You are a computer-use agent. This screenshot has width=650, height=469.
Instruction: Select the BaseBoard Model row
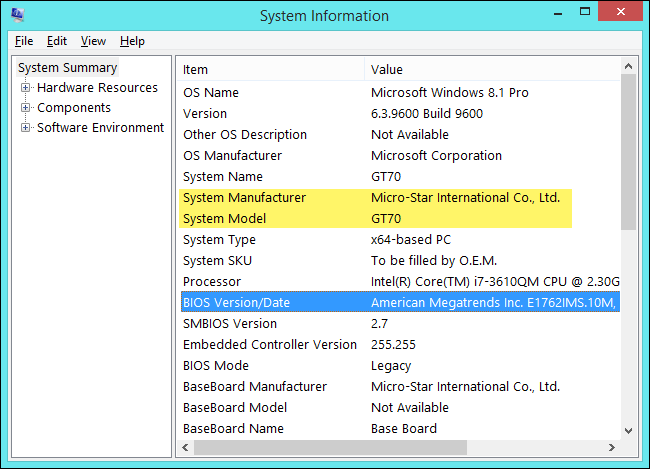tap(400, 408)
